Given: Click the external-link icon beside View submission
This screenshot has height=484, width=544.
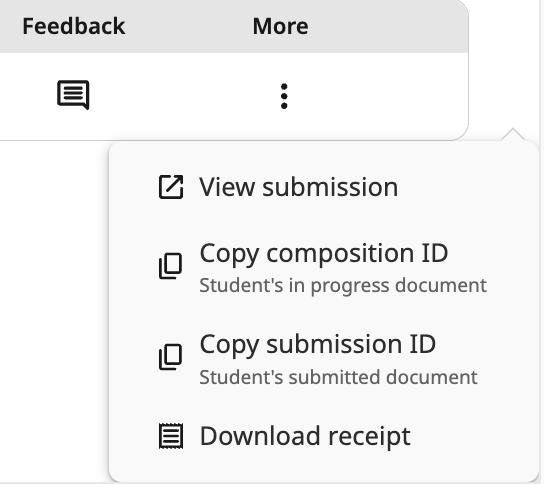Looking at the screenshot, I should click(171, 187).
